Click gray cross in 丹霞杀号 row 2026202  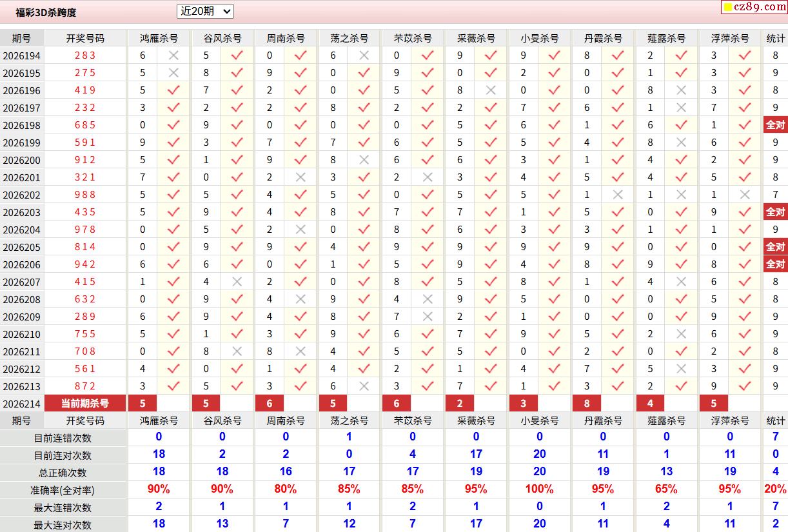(618, 195)
